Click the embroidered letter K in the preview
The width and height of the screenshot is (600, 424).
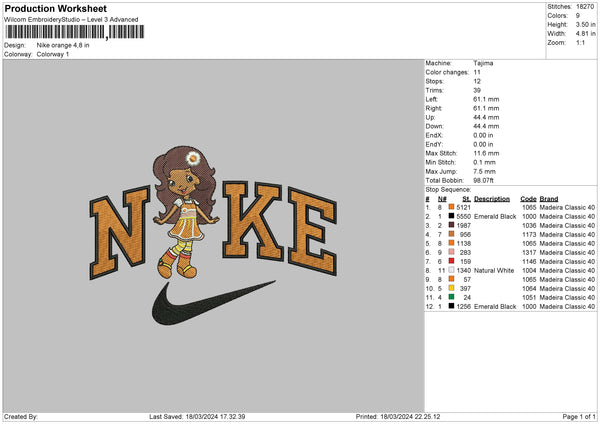pyautogui.click(x=253, y=221)
